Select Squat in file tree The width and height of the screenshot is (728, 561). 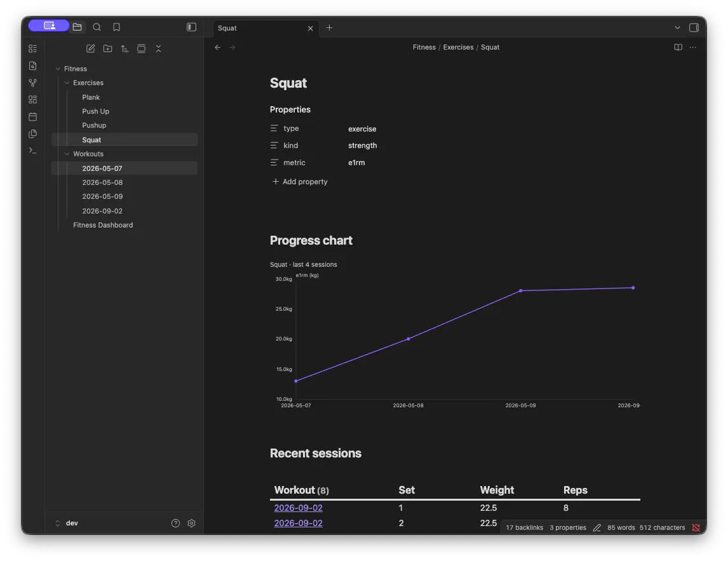tap(125, 140)
